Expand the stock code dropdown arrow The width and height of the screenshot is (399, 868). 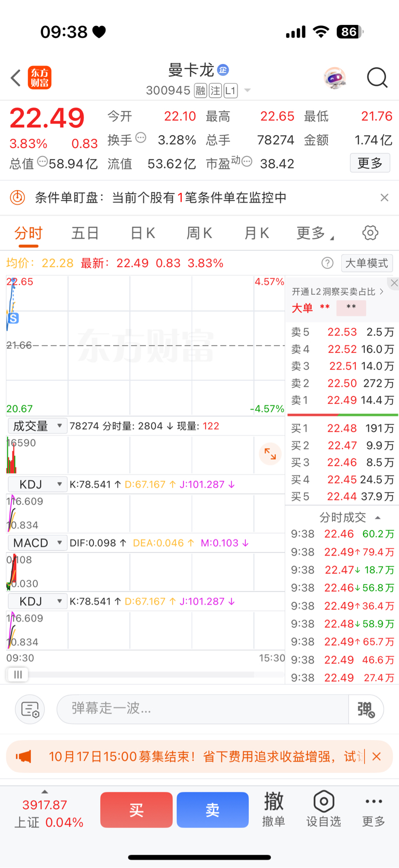click(247, 90)
